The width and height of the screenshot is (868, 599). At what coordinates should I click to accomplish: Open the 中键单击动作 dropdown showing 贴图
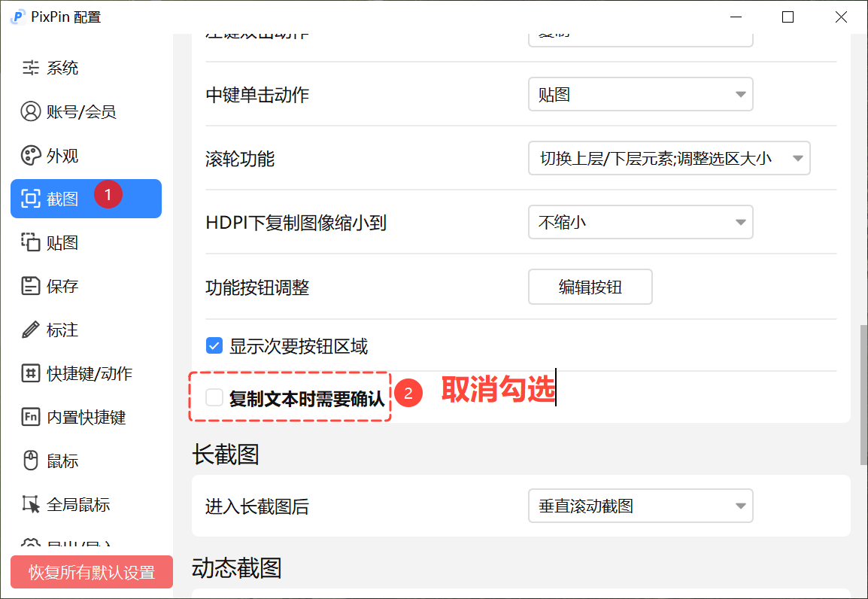(x=640, y=95)
